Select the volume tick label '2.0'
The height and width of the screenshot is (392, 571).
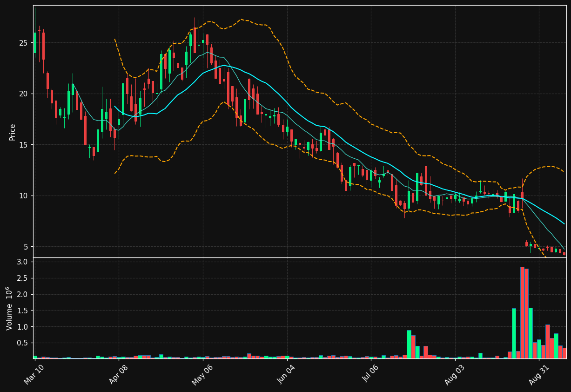[x=23, y=294]
